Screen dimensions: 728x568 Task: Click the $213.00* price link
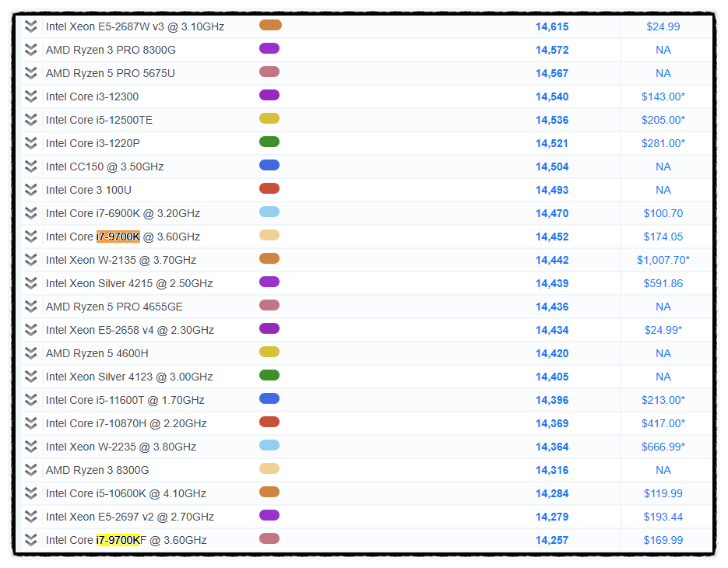663,400
